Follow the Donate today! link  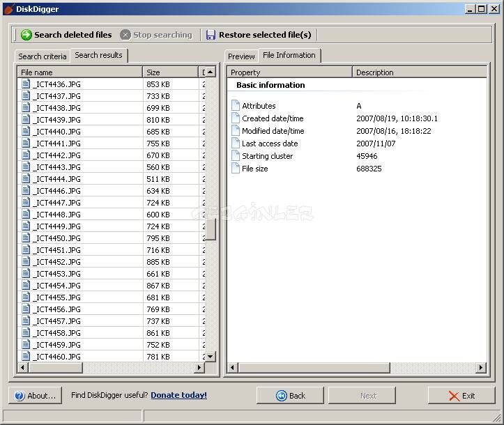[x=178, y=395]
